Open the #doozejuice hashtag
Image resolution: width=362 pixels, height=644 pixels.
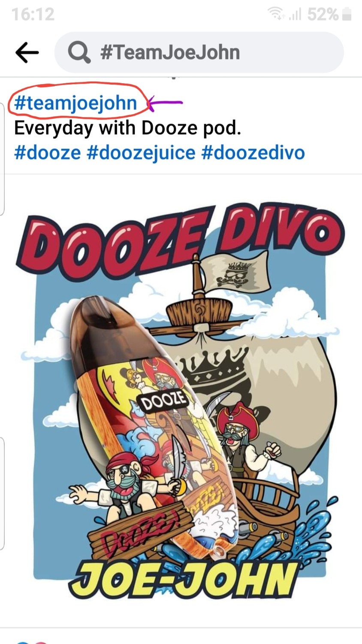click(141, 152)
